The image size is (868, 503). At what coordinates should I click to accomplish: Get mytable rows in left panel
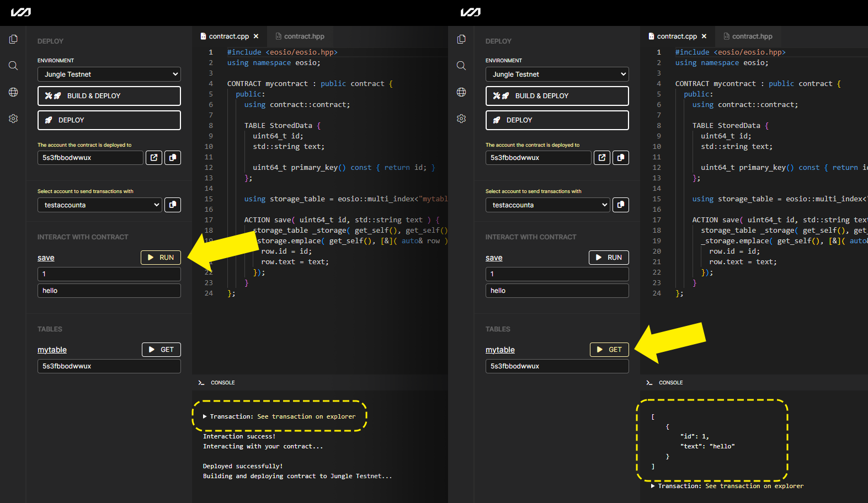[161, 350]
